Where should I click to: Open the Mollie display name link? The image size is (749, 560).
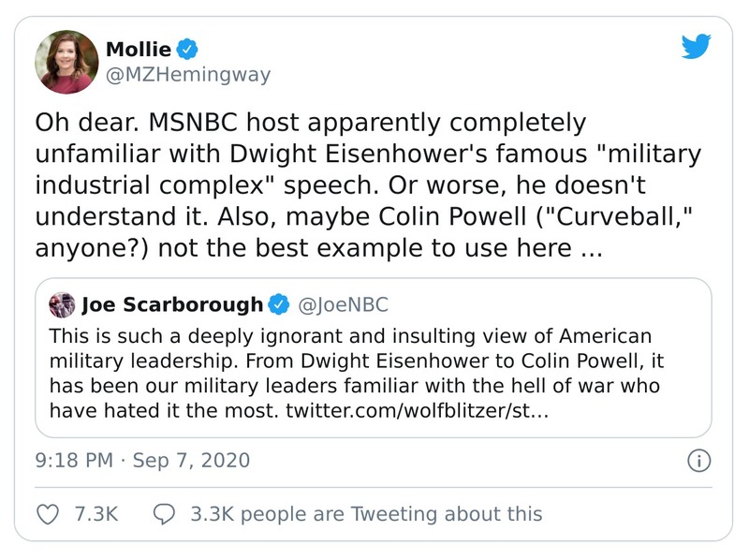[139, 50]
